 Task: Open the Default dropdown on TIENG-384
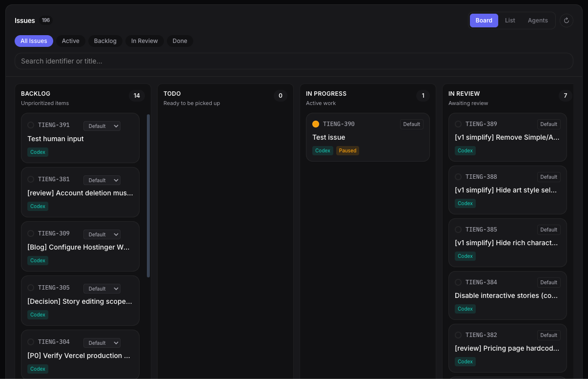click(x=548, y=282)
